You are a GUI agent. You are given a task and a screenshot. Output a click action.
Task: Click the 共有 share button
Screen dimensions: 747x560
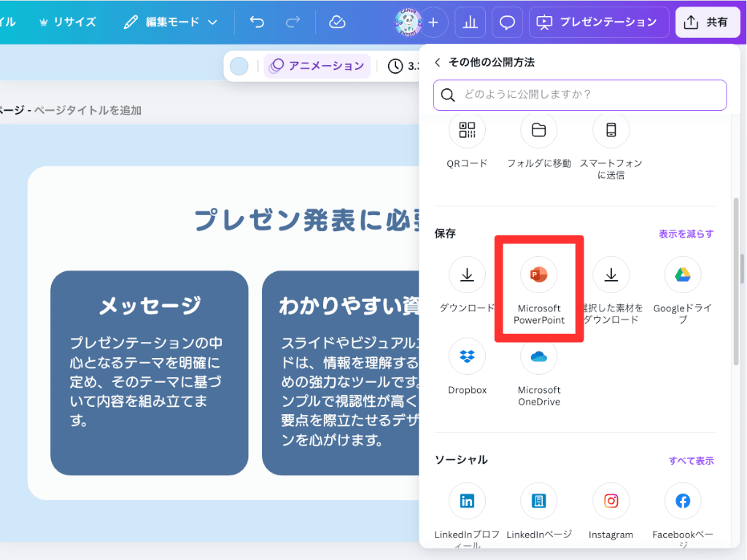(x=708, y=22)
